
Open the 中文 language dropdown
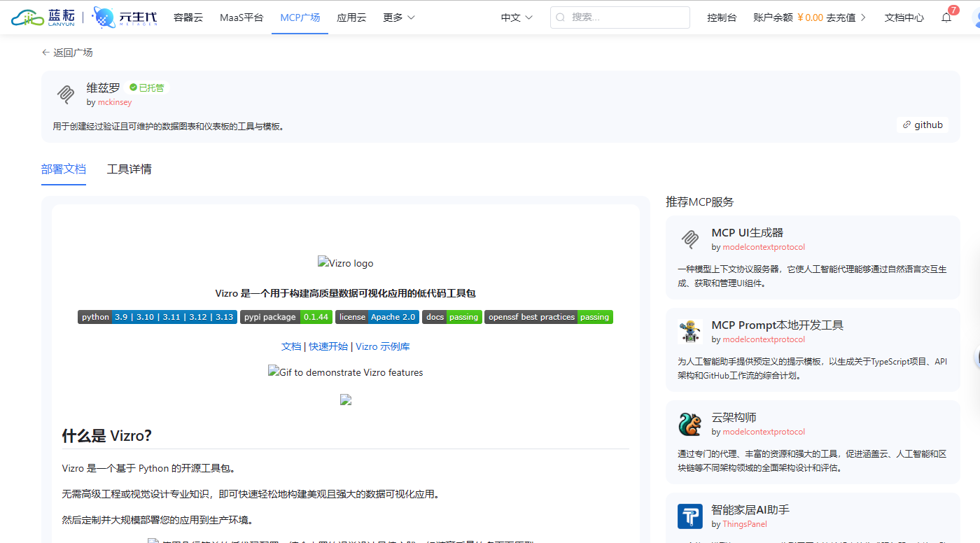(515, 17)
